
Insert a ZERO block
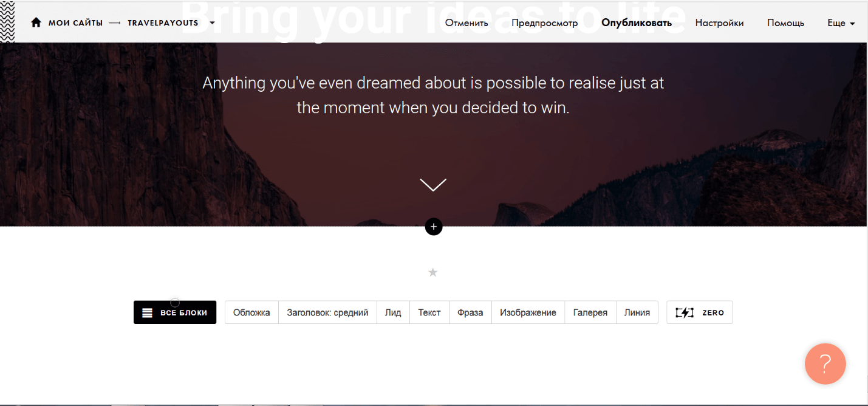click(699, 312)
